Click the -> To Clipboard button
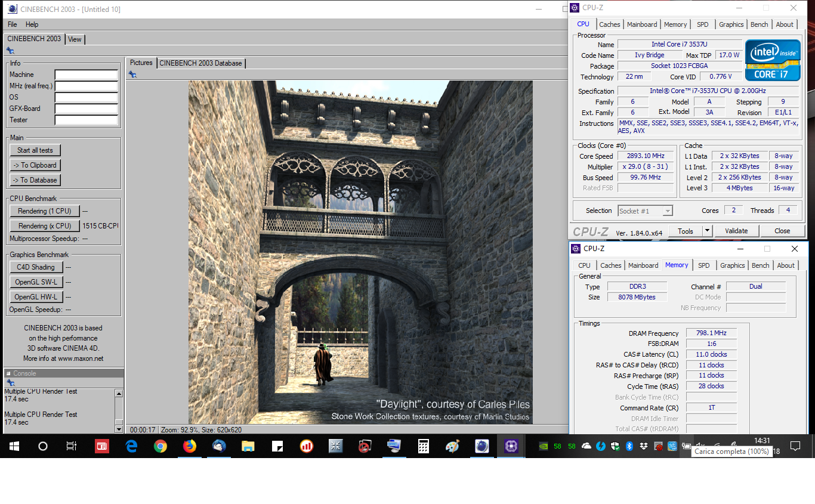 [x=35, y=165]
